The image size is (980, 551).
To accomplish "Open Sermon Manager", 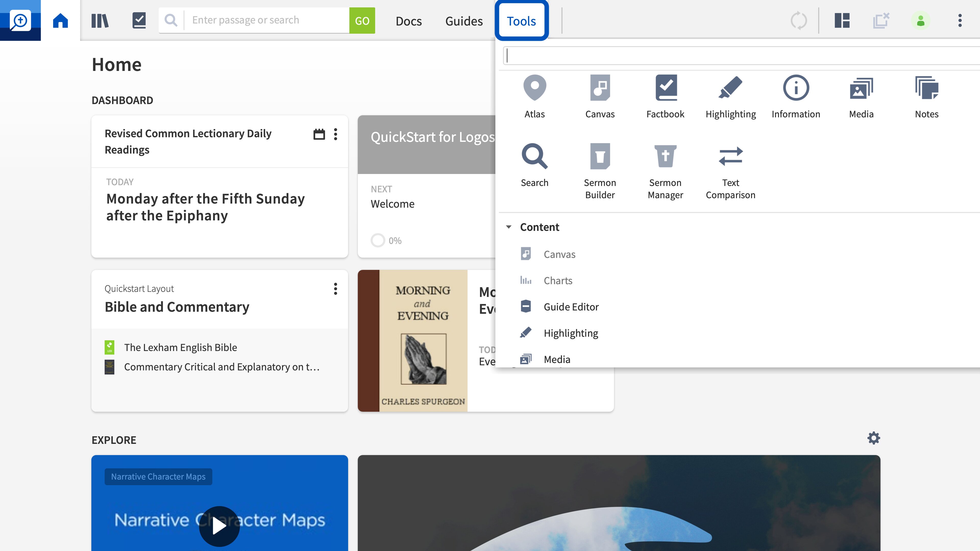I will pos(665,171).
